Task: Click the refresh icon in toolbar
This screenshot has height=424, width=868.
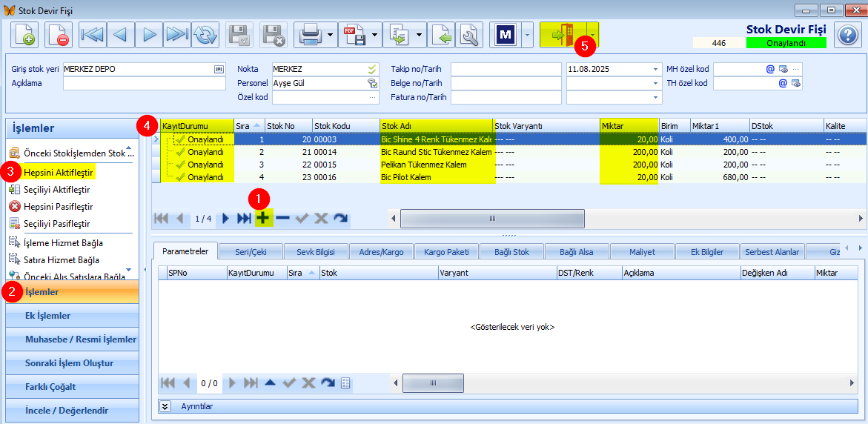Action: pyautogui.click(x=205, y=35)
